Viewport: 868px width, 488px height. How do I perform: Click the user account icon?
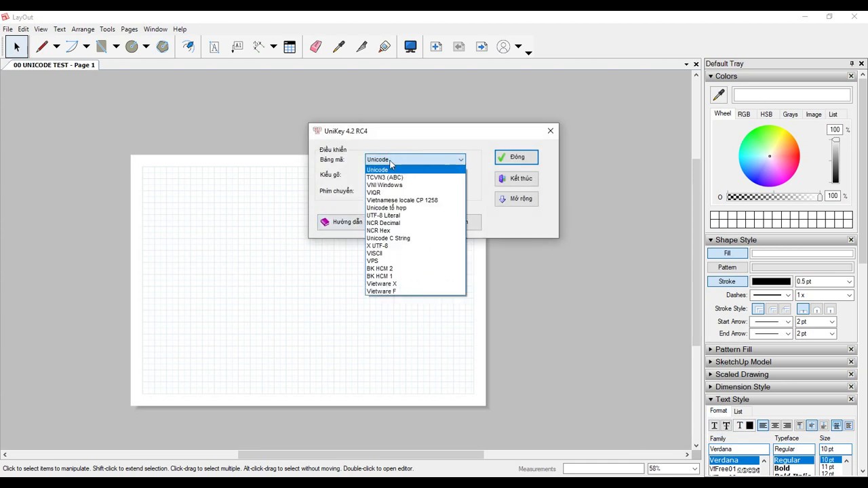tap(503, 47)
